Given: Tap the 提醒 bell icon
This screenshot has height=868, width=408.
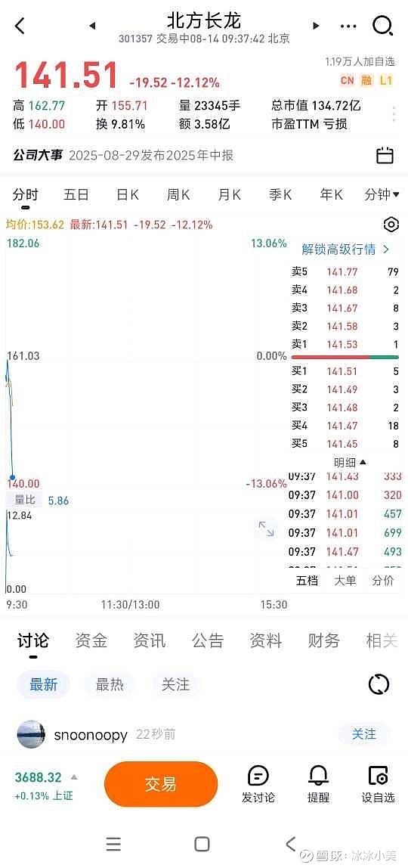Looking at the screenshot, I should (318, 784).
